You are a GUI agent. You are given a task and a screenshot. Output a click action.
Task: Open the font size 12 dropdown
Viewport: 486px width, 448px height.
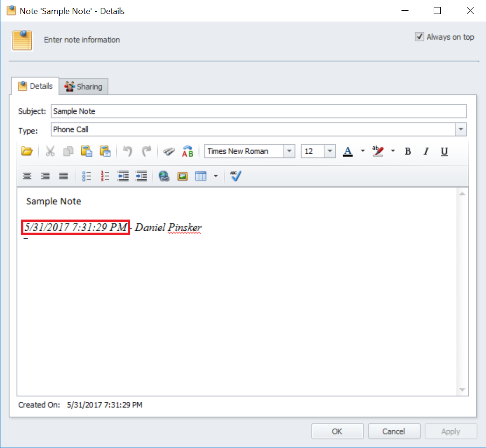(330, 151)
